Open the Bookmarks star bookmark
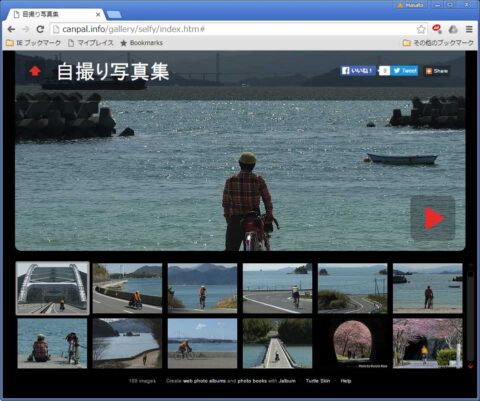Screen dimensions: 480x401 [141, 43]
